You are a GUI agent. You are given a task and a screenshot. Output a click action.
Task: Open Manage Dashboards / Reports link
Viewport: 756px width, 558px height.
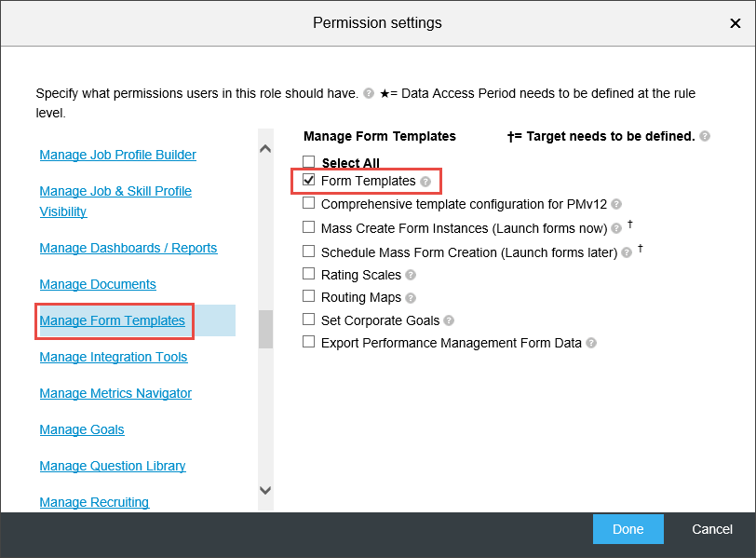(128, 248)
